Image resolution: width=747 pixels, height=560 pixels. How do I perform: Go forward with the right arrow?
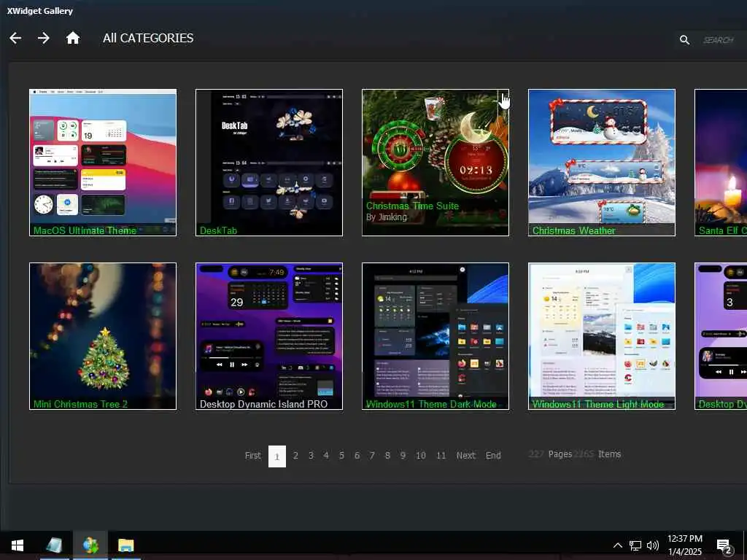(43, 38)
